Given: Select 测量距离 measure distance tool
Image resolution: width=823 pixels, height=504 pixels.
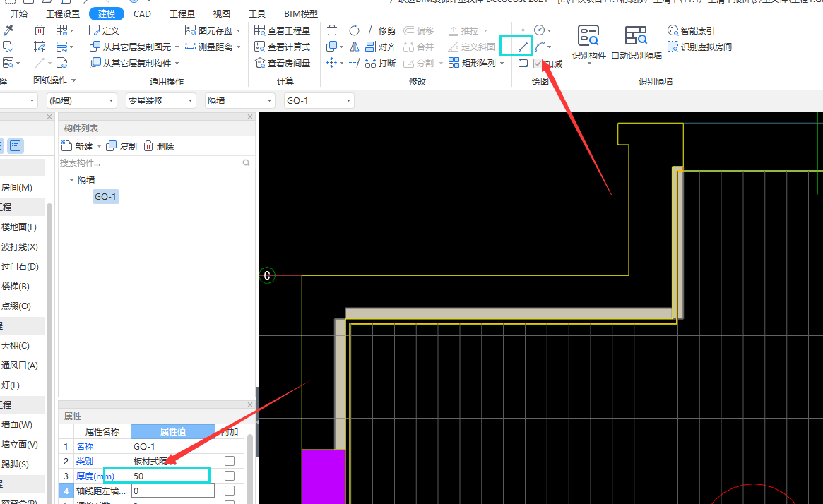Looking at the screenshot, I should click(209, 47).
